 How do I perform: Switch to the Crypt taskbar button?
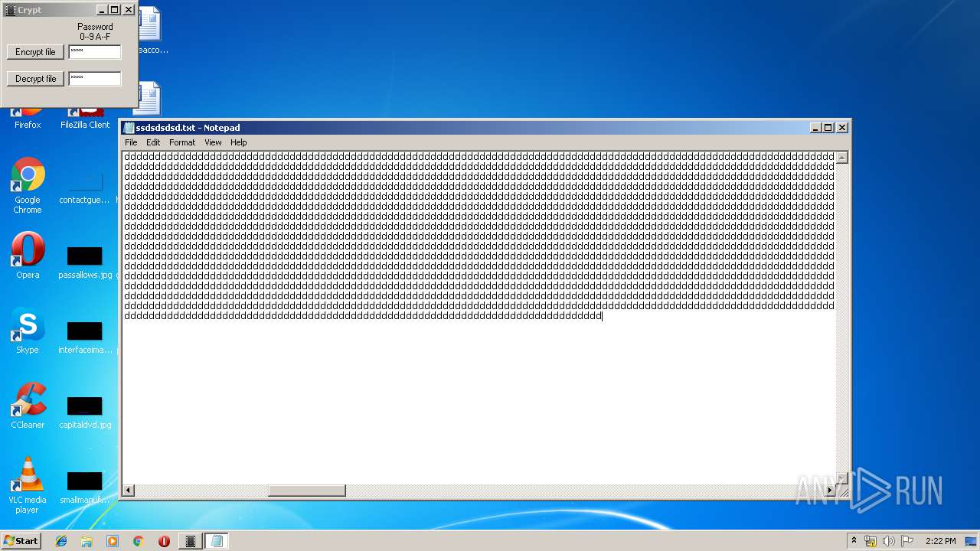click(x=191, y=541)
